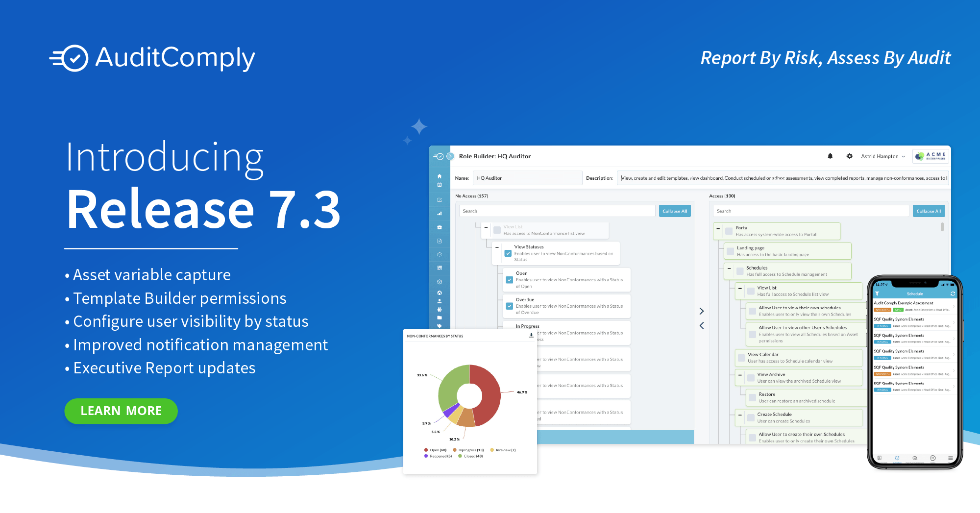980x513 pixels.
Task: Collapse the View Statuses node
Action: click(497, 247)
